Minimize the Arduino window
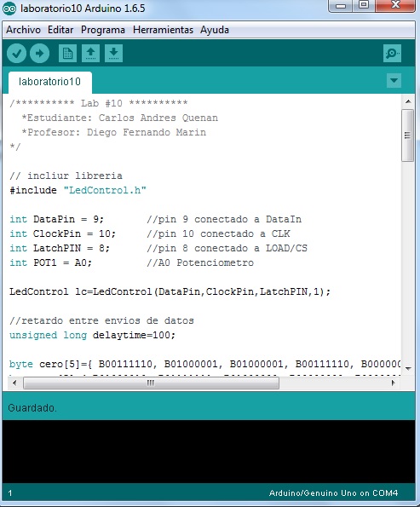 click(341, 5)
